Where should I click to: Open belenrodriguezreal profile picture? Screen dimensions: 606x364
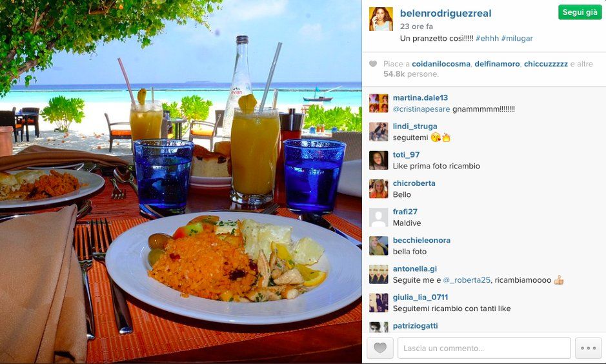[381, 19]
